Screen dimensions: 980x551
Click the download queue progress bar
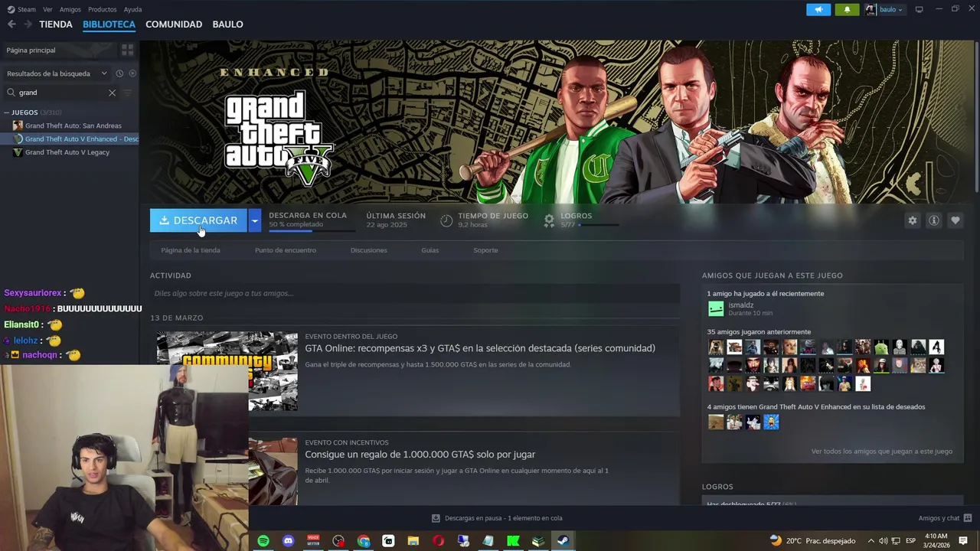(x=312, y=230)
